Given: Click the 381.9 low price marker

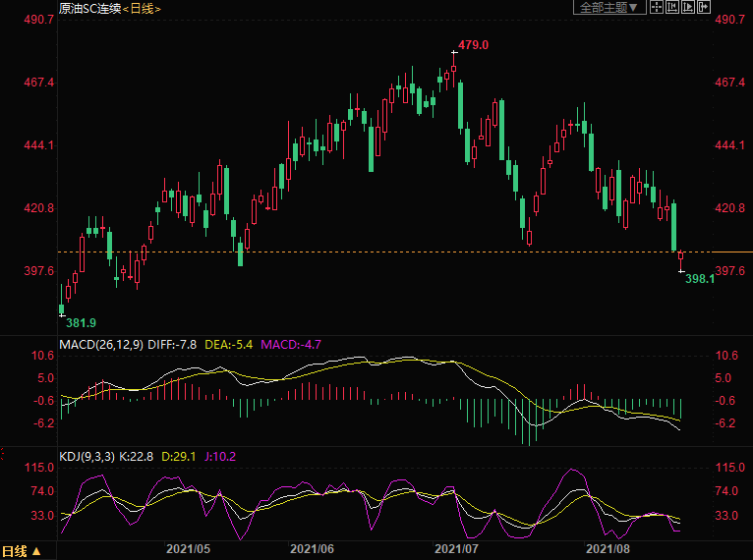Looking at the screenshot, I should (x=81, y=322).
